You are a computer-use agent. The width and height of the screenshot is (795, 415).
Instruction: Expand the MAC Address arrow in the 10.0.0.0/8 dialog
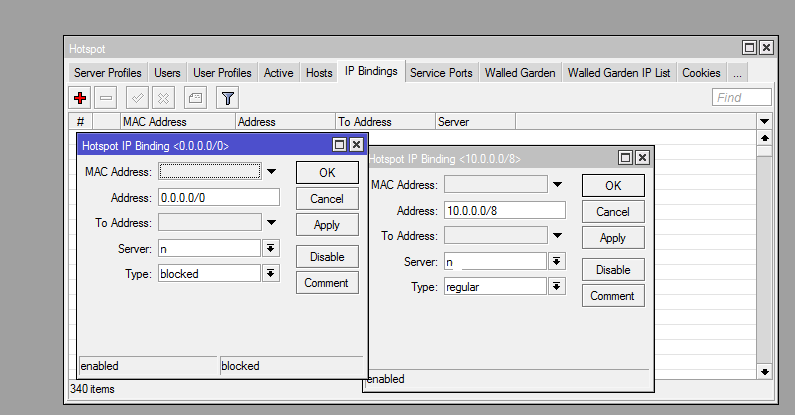pos(557,184)
